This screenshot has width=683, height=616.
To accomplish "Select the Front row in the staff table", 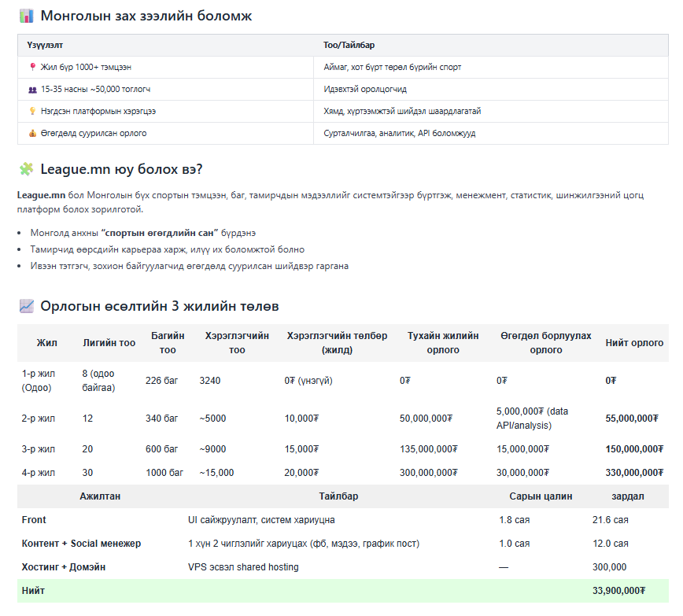I will tap(35, 520).
